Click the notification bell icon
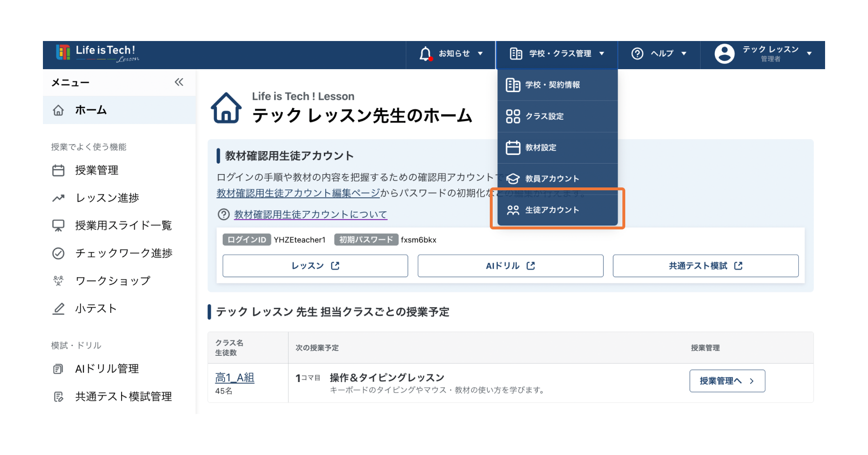Viewport: 868px width, 455px height. pyautogui.click(x=425, y=54)
